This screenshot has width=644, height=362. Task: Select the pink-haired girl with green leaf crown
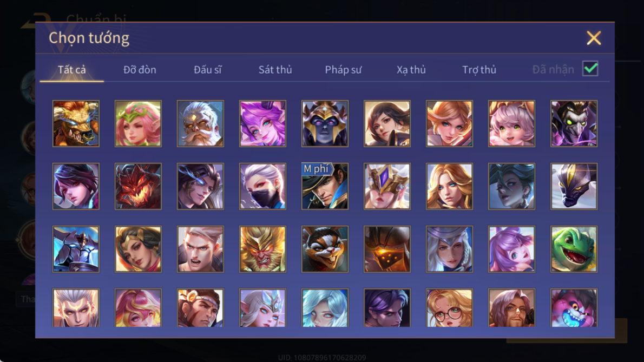[138, 123]
